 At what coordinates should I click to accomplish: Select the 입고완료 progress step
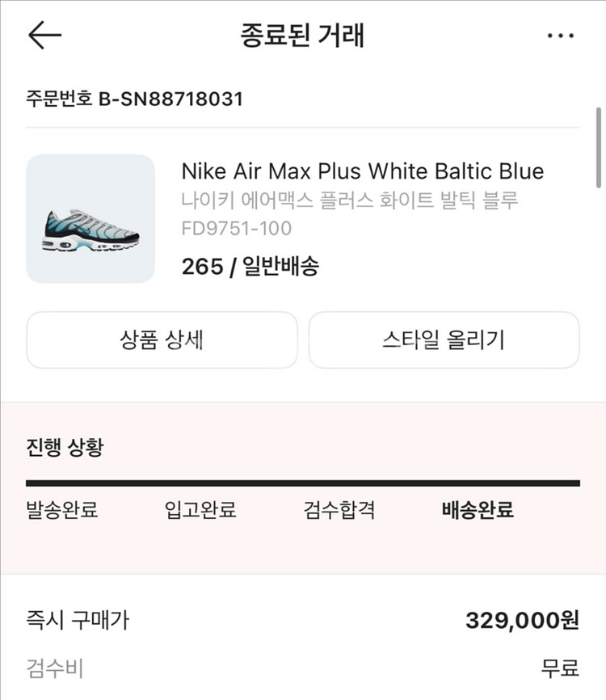coord(200,510)
